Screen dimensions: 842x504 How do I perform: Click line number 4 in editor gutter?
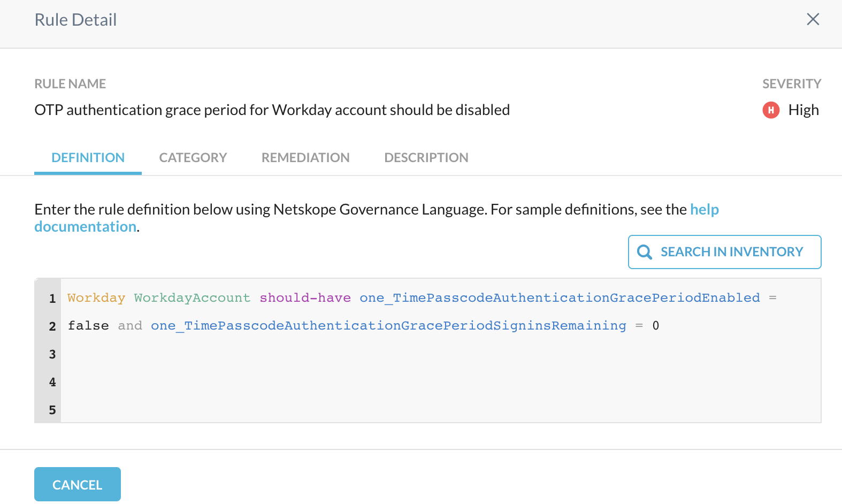(52, 382)
